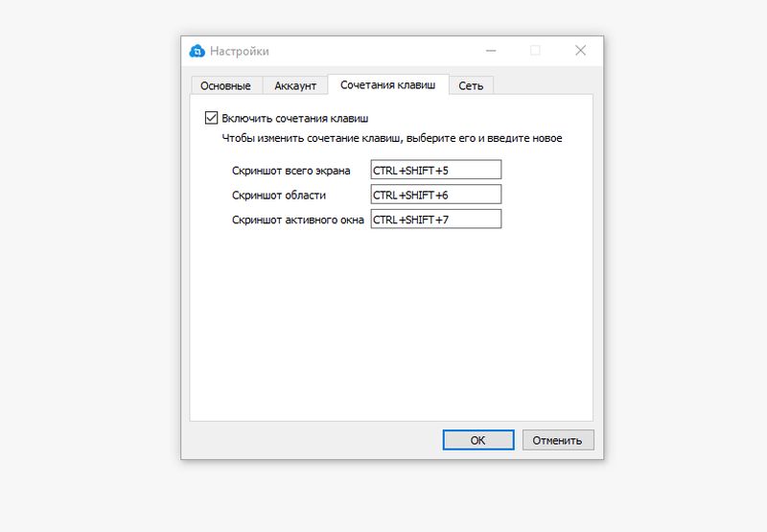Minimize the Настройки window
The height and width of the screenshot is (532, 767).
pos(490,51)
